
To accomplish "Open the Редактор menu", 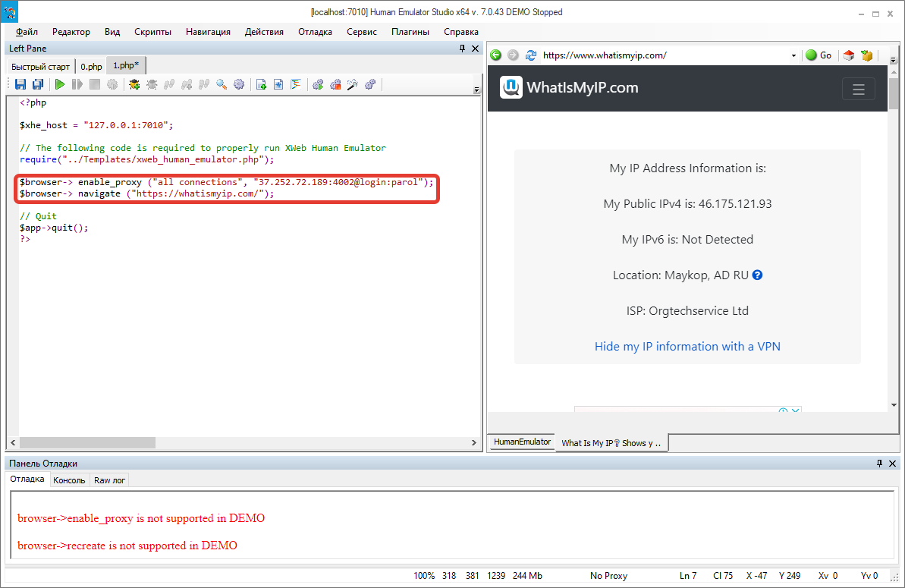I will point(71,32).
